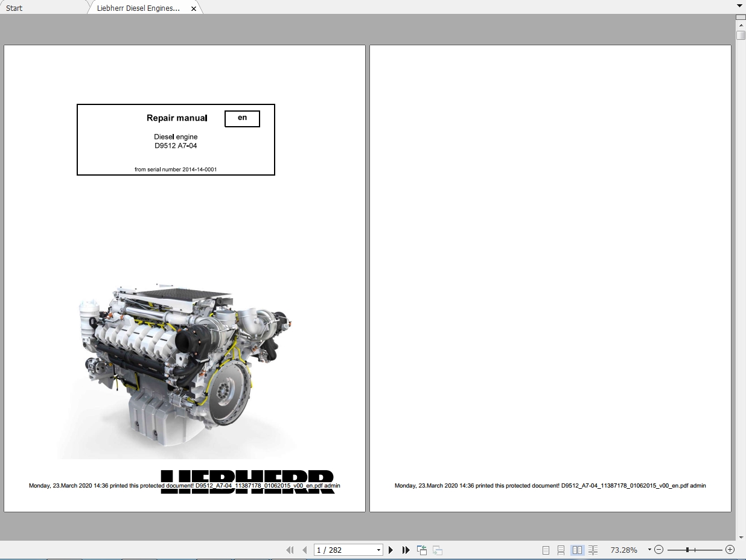Enable continuous scrolling page layout
The height and width of the screenshot is (560, 746).
[561, 550]
